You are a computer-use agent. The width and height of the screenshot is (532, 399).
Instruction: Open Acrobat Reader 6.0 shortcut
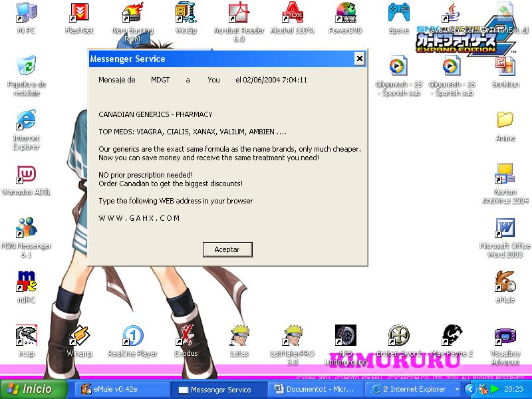click(x=239, y=22)
